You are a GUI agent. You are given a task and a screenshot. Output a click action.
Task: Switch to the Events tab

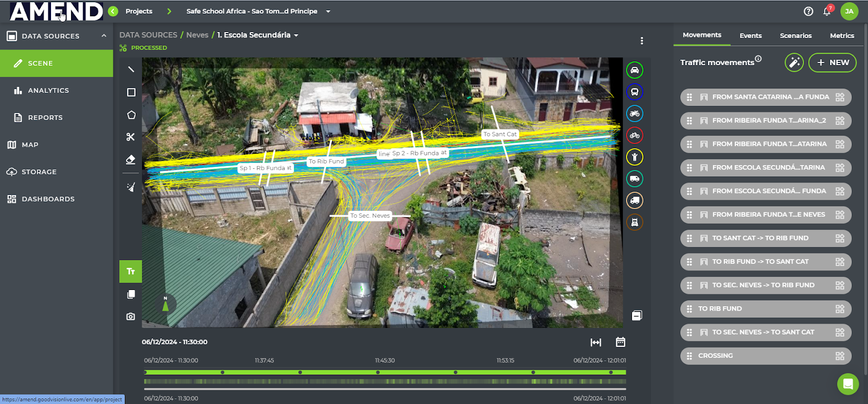point(750,36)
